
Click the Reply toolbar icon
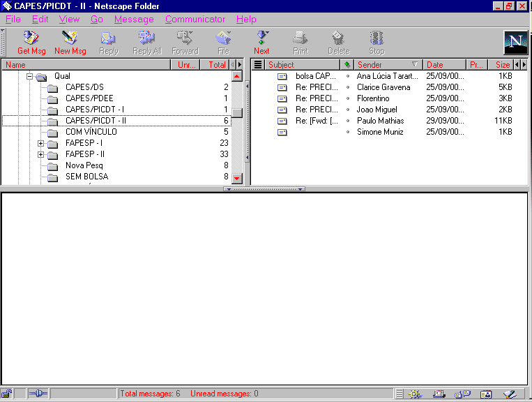(x=109, y=38)
